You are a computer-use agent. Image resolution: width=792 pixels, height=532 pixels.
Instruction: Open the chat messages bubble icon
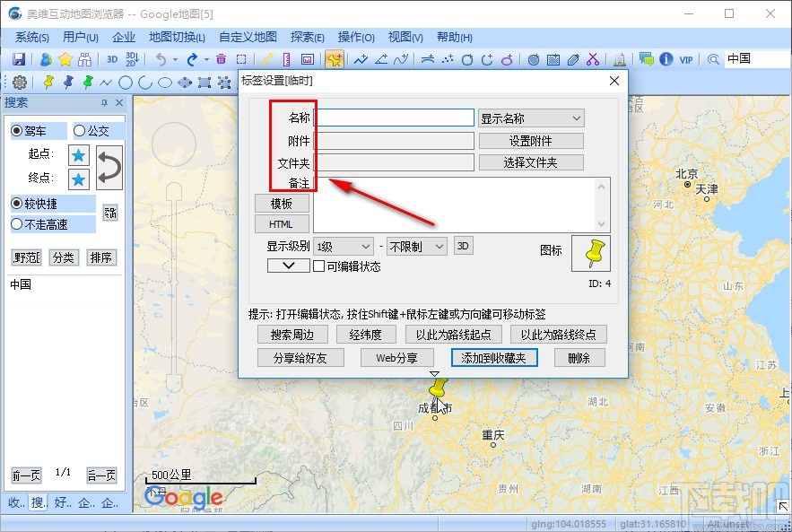[646, 59]
